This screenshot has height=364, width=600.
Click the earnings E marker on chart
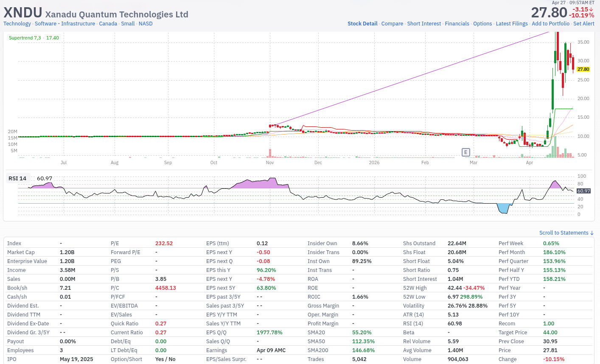pyautogui.click(x=465, y=152)
